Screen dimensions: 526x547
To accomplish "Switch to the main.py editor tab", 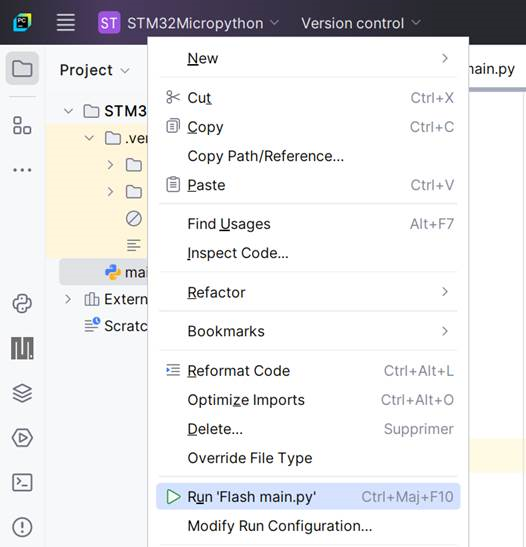I will tap(493, 69).
